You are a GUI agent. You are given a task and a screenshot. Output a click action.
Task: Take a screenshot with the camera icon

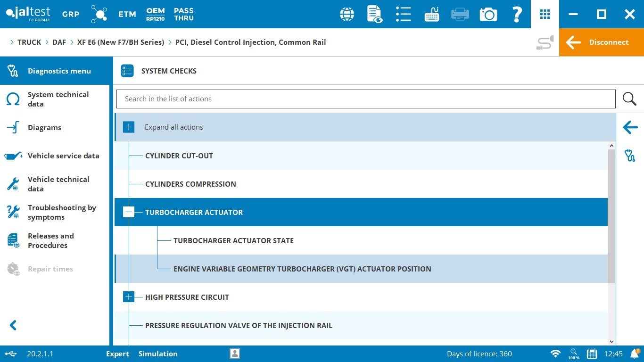[x=488, y=14]
